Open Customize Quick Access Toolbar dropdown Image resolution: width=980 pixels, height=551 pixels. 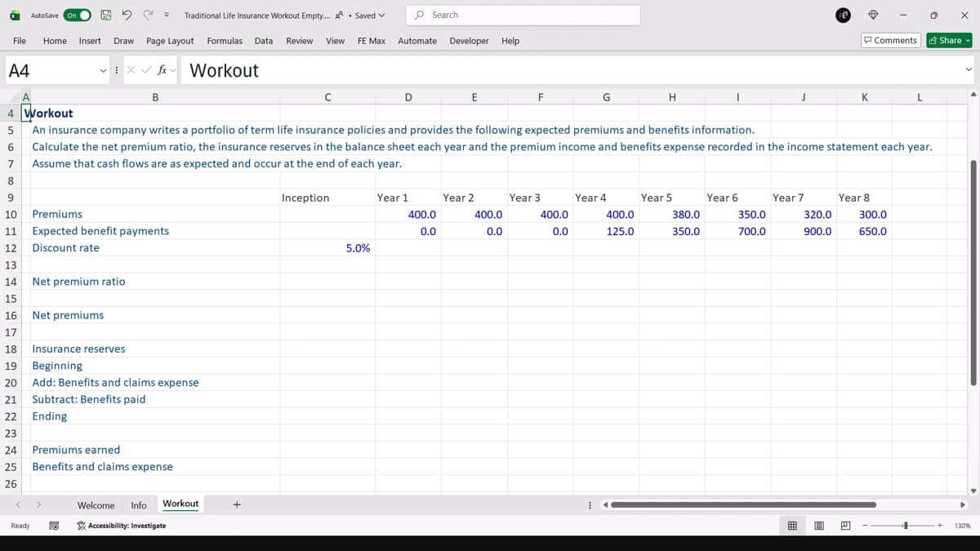[x=167, y=15]
